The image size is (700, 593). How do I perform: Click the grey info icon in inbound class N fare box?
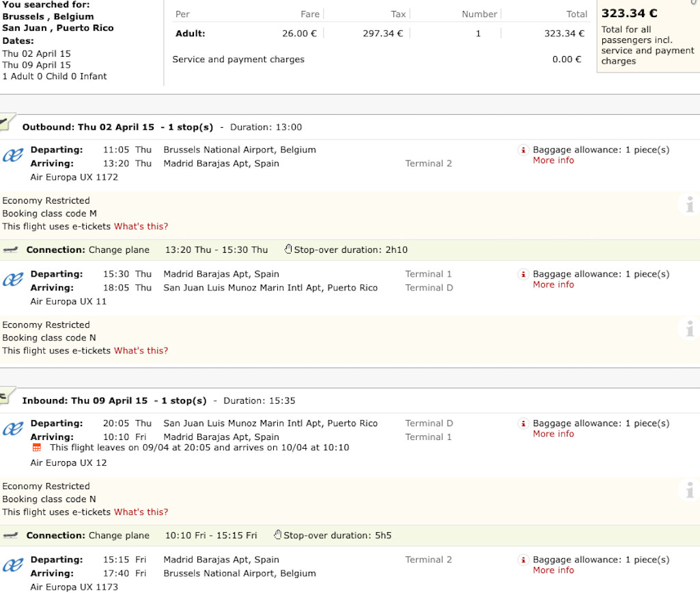click(689, 491)
